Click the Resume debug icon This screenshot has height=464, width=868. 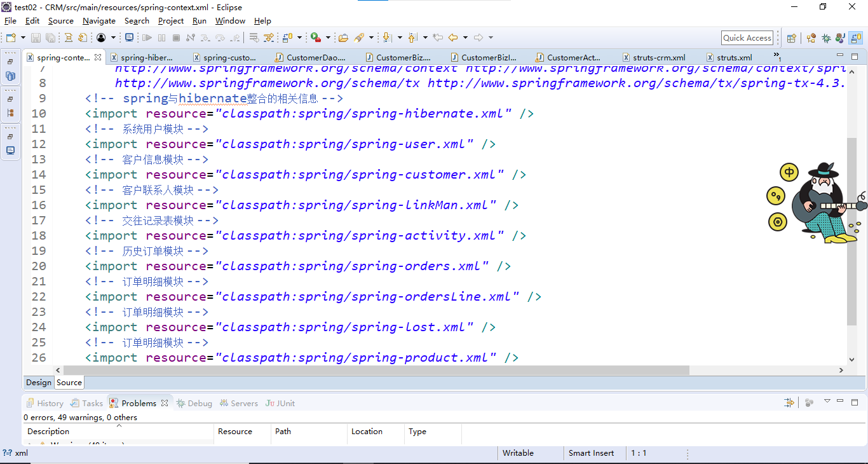coord(147,38)
